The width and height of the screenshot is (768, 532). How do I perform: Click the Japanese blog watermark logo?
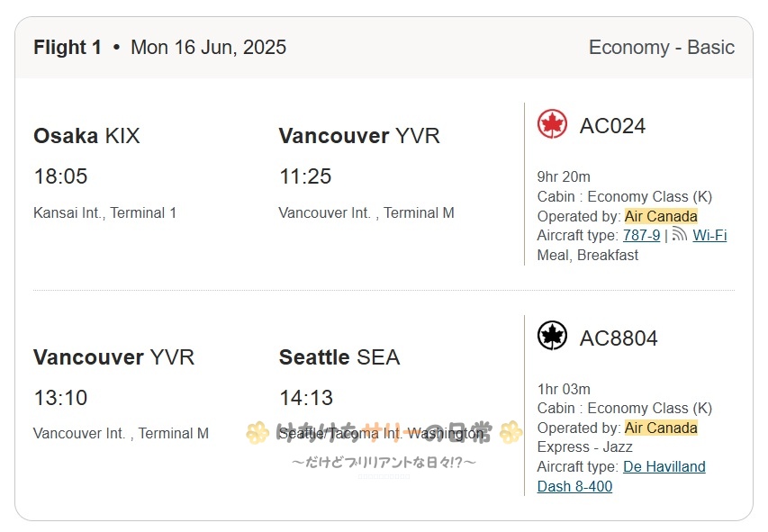(384, 443)
